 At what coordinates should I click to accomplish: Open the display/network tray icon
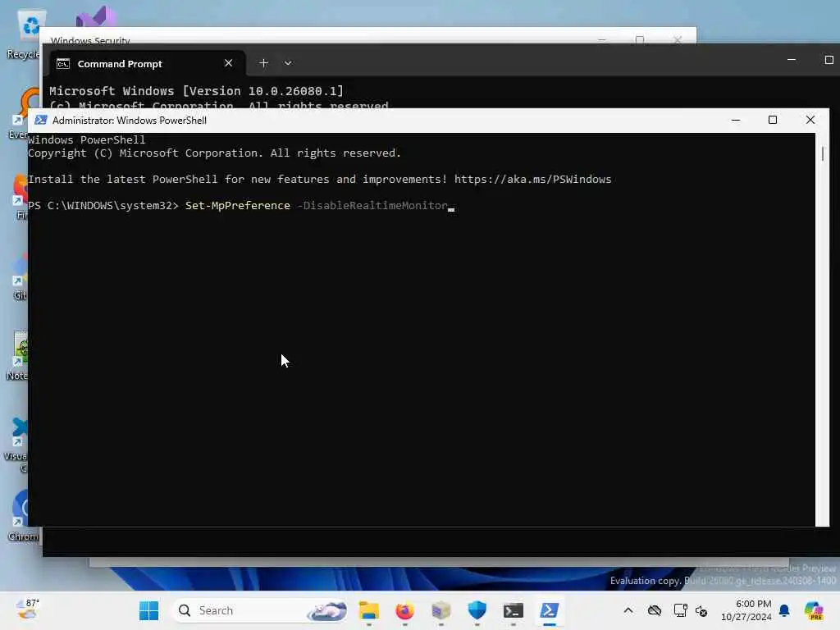680,610
